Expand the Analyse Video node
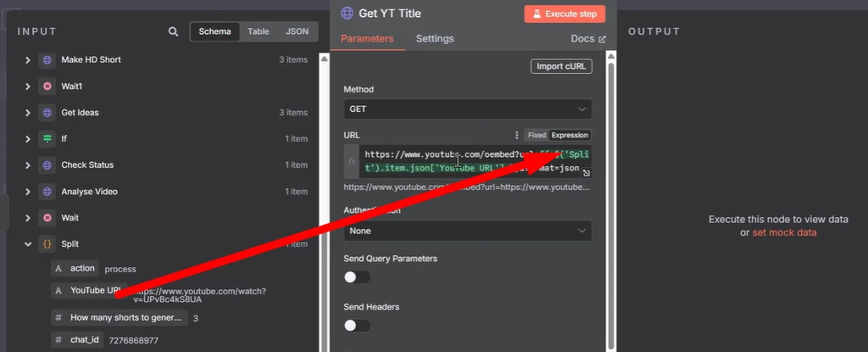The image size is (868, 352). (28, 192)
